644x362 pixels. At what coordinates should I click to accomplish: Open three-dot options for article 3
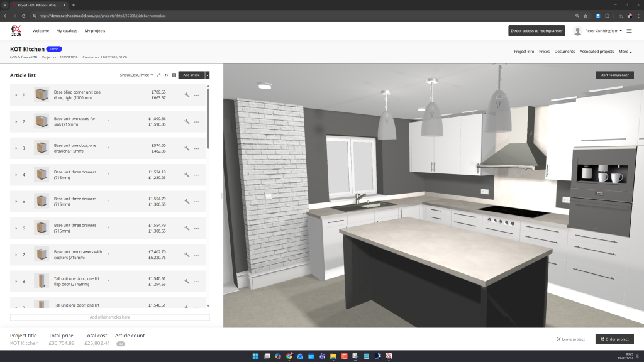pyautogui.click(x=196, y=148)
